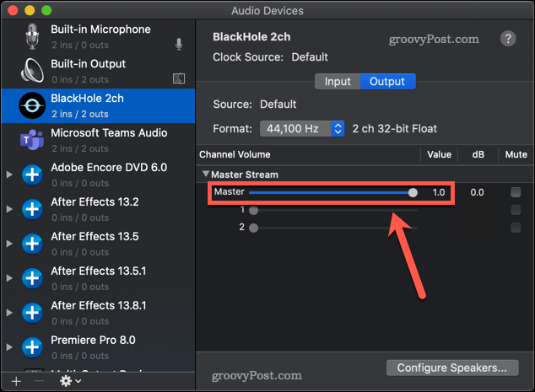Open the gear actions menu
535x392 pixels.
coord(69,381)
